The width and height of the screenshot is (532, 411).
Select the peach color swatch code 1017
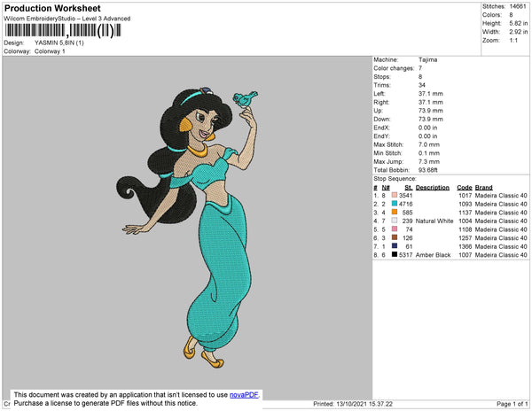[x=395, y=195]
